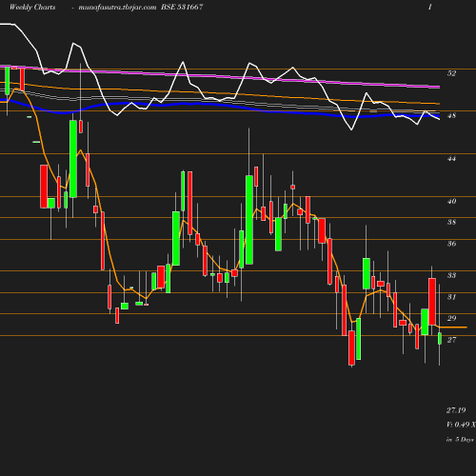The width and height of the screenshot is (476, 476).
Task: Click the tall green candle reaching 48
Action: click(x=73, y=159)
